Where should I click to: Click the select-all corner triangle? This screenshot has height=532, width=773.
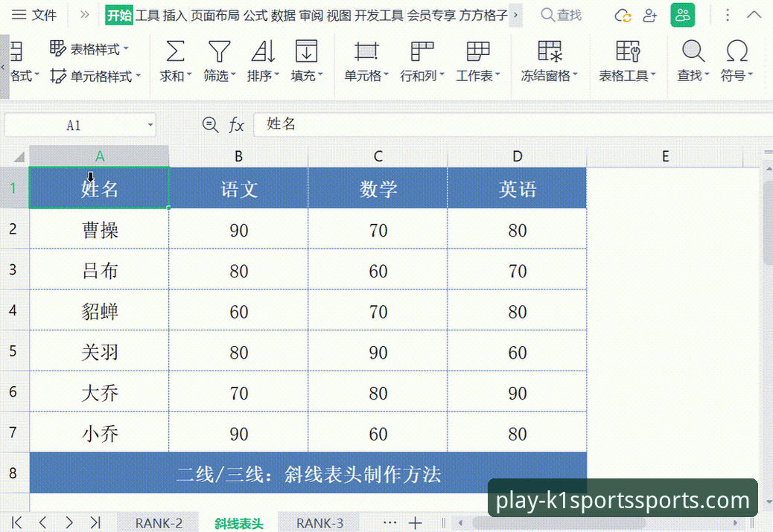(19, 157)
